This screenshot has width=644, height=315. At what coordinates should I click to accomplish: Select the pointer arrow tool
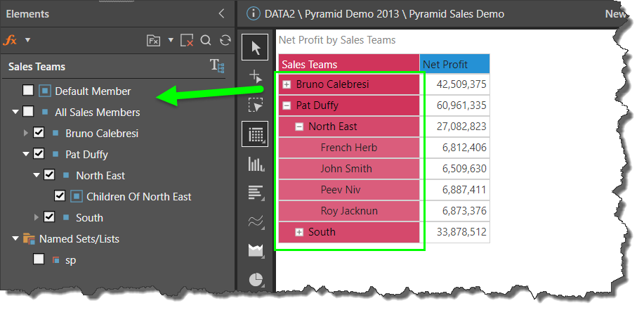tap(256, 48)
